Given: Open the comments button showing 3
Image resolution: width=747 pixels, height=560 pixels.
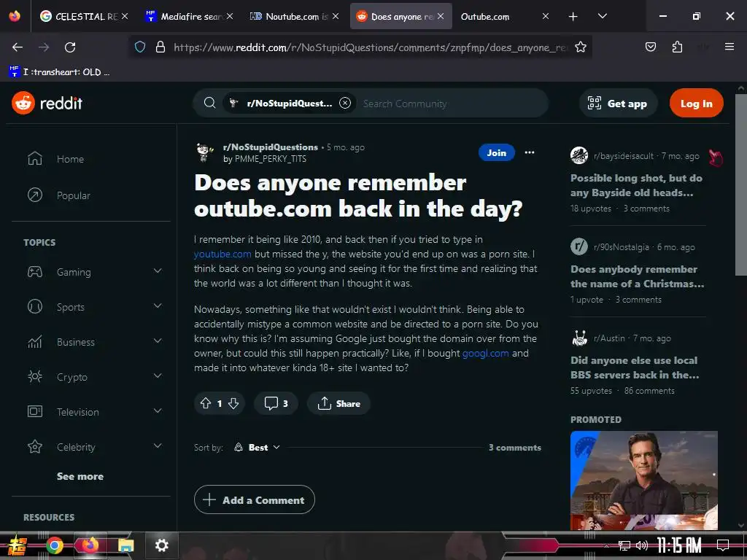Looking at the screenshot, I should point(276,403).
